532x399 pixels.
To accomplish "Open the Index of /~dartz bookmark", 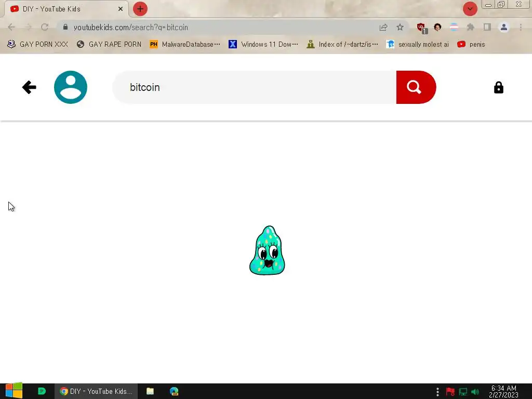I will (342, 45).
